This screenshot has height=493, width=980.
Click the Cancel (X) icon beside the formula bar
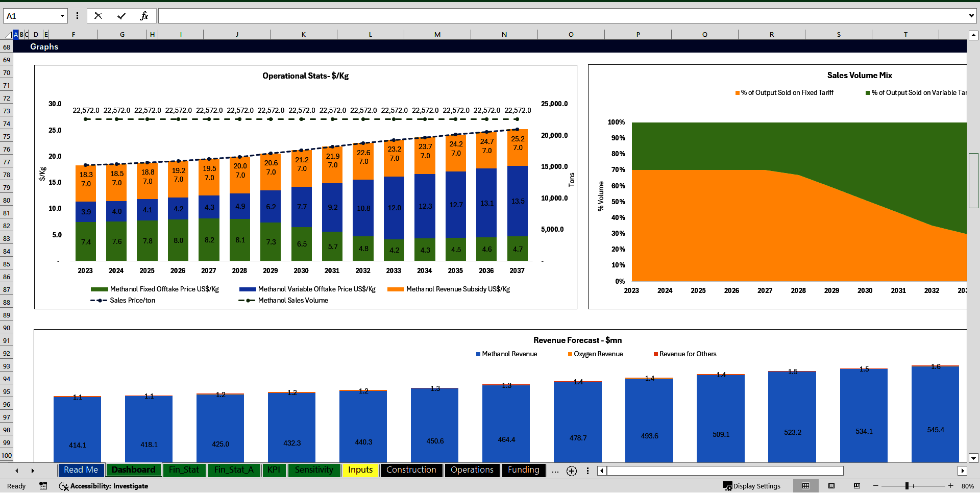click(x=98, y=15)
